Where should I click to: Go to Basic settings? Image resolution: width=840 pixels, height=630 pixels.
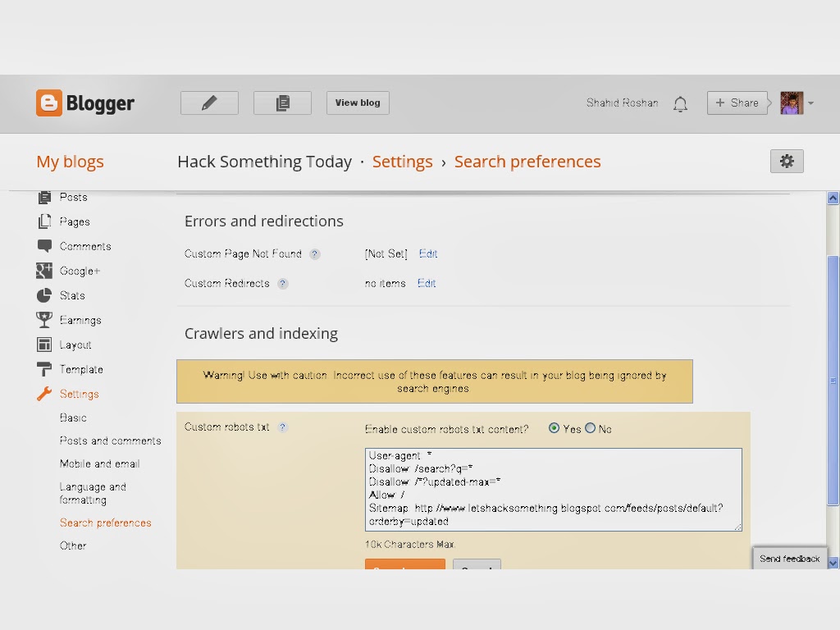[x=73, y=418]
